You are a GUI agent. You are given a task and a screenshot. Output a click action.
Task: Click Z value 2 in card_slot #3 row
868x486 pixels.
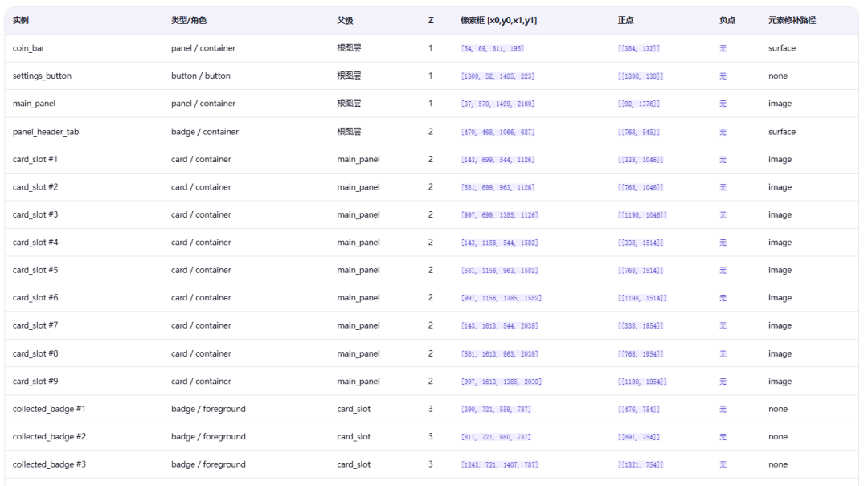coord(431,214)
